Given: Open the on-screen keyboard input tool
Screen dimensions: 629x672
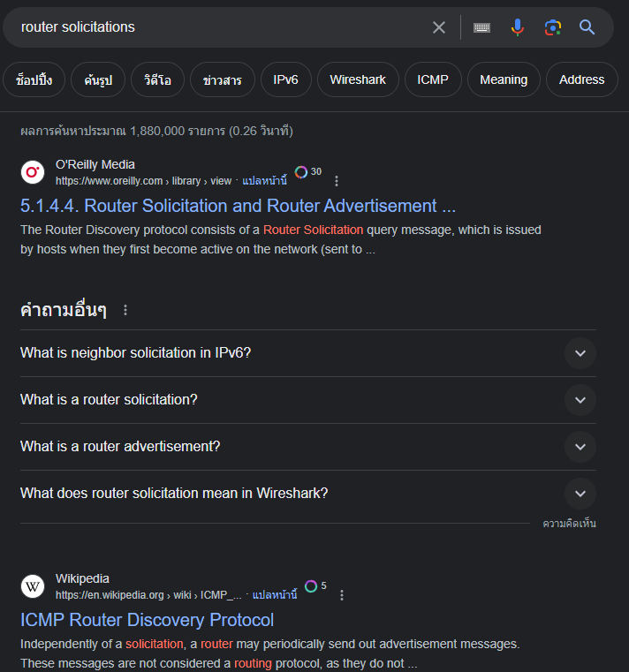Looking at the screenshot, I should point(481,27).
